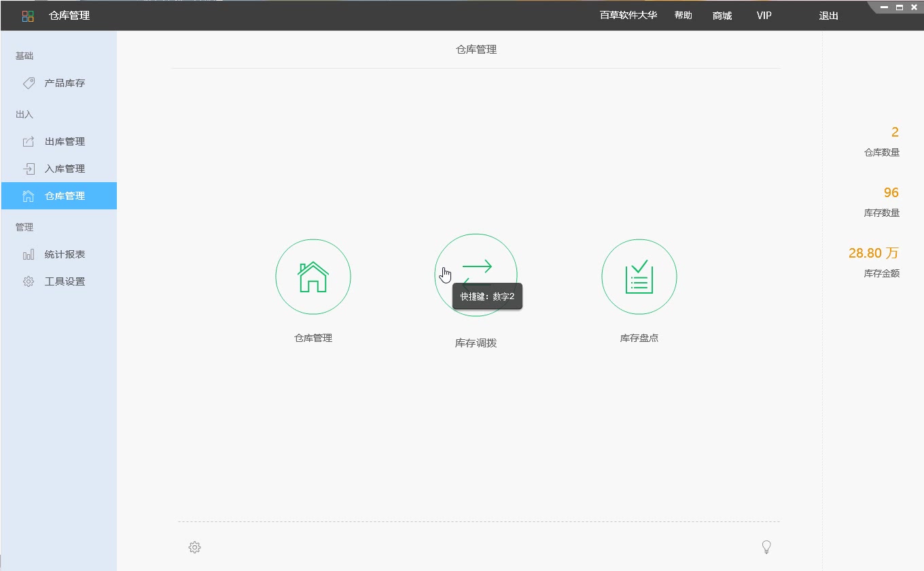924x571 pixels.
Task: Click the 百草软件大华 account link
Action: point(628,15)
